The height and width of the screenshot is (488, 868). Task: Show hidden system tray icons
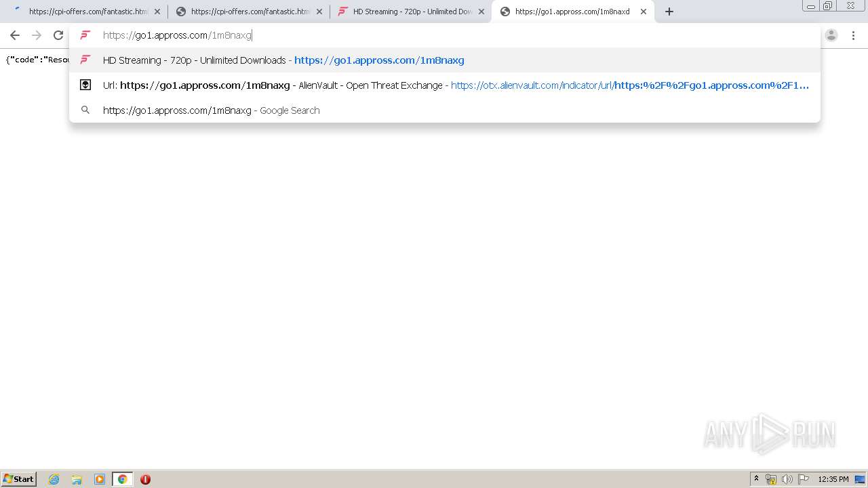[757, 479]
